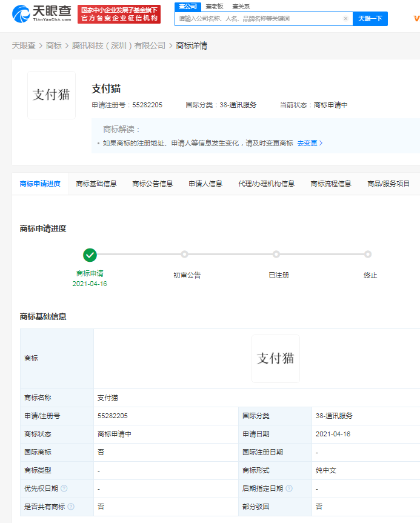420x523 pixels.
Task: Click the 已注册 progress step circle
Action: coord(276,255)
